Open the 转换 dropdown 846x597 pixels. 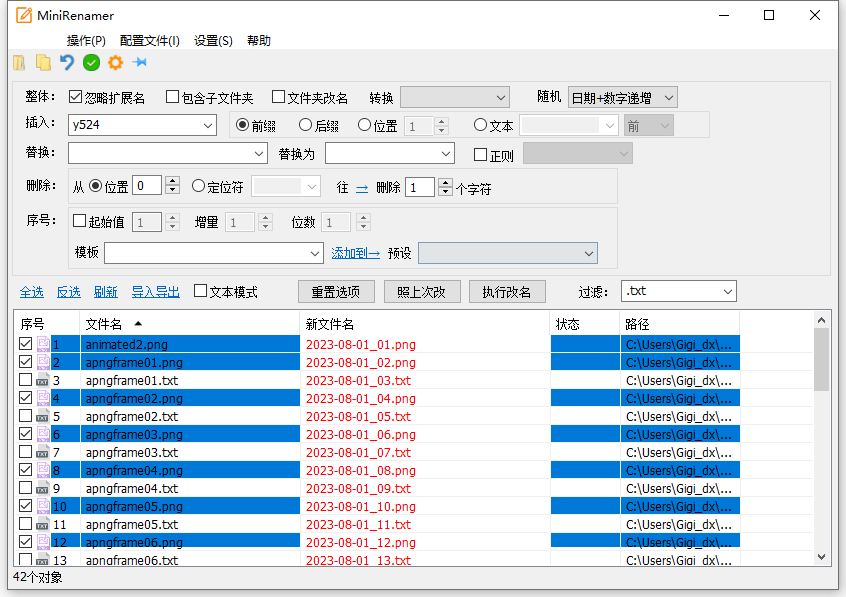455,98
